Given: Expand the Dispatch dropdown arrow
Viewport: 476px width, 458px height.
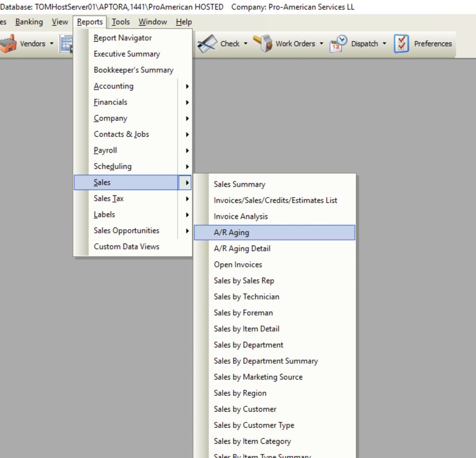Looking at the screenshot, I should 384,44.
